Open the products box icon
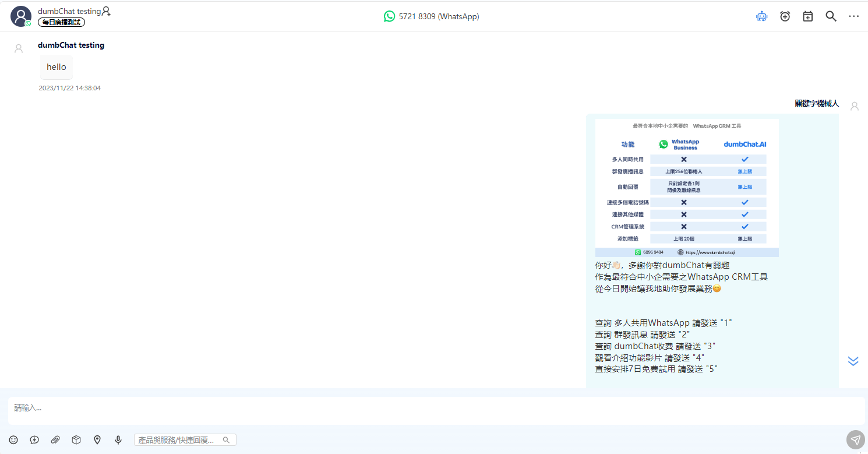Viewport: 868px width, 454px height. coord(76,440)
